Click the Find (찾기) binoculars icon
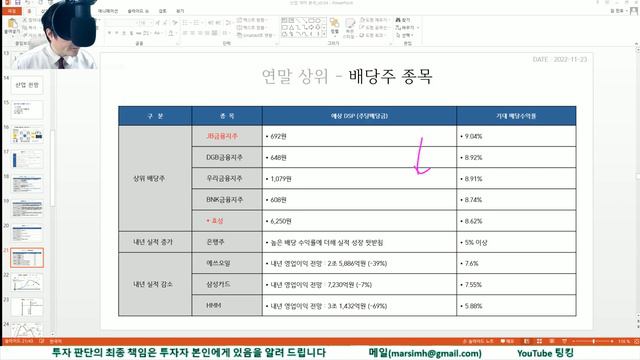640x360 pixels. 398,20
